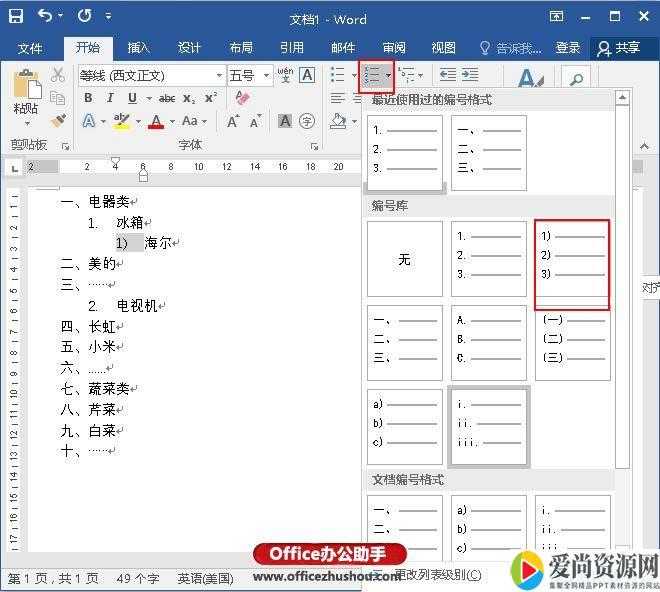Screen dimensions: 660x592
Task: Select the Format Painter brush icon
Action: [58, 121]
